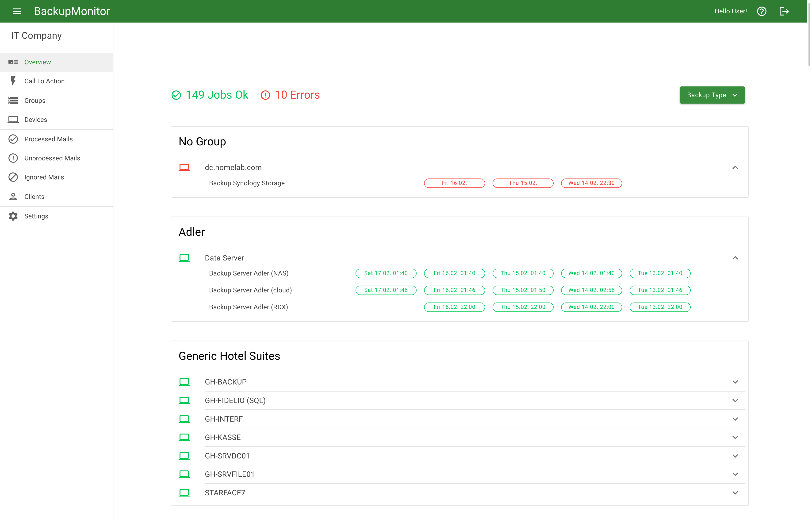Open the Clients menu item

point(34,197)
